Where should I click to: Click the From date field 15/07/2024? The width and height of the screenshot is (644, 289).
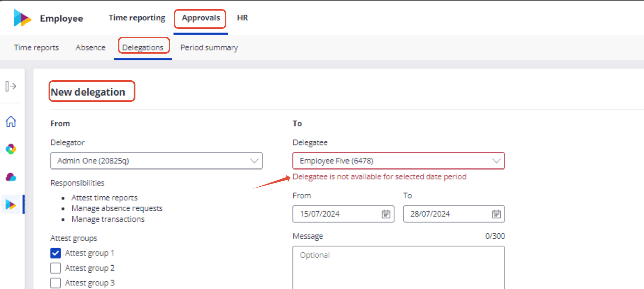(x=343, y=214)
